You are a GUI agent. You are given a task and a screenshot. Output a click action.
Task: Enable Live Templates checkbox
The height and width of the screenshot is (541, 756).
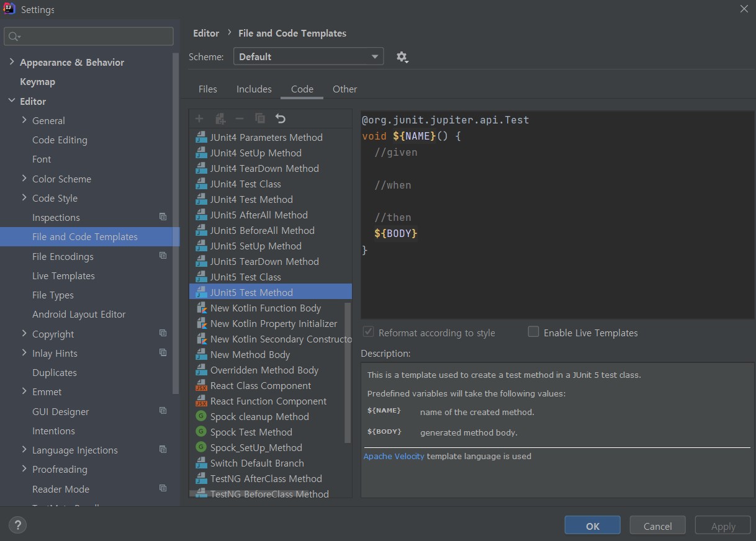click(x=533, y=332)
